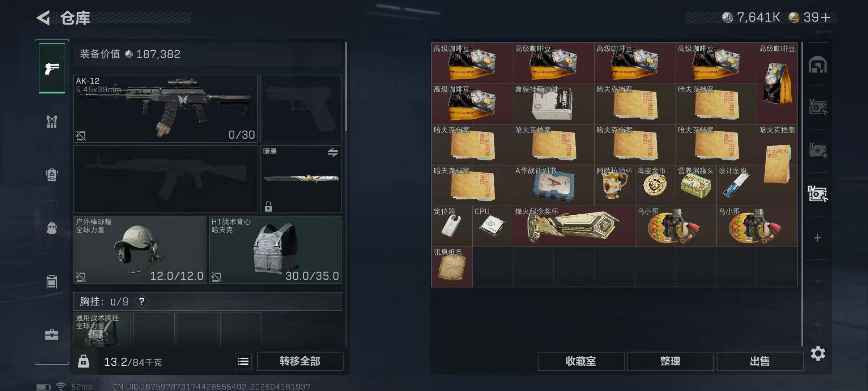Image resolution: width=868 pixels, height=391 pixels.
Task: Select the 烽火纪念奖杯 trophy item
Action: (x=574, y=226)
